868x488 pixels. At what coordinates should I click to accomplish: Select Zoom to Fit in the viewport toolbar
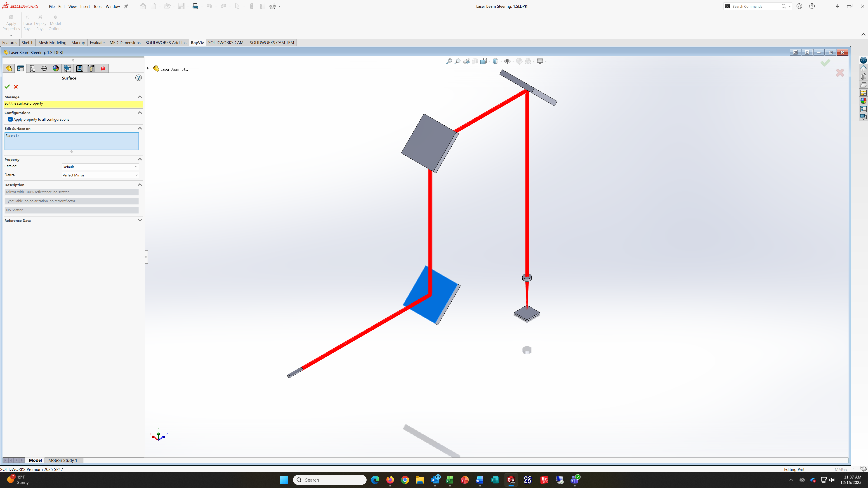pyautogui.click(x=449, y=61)
